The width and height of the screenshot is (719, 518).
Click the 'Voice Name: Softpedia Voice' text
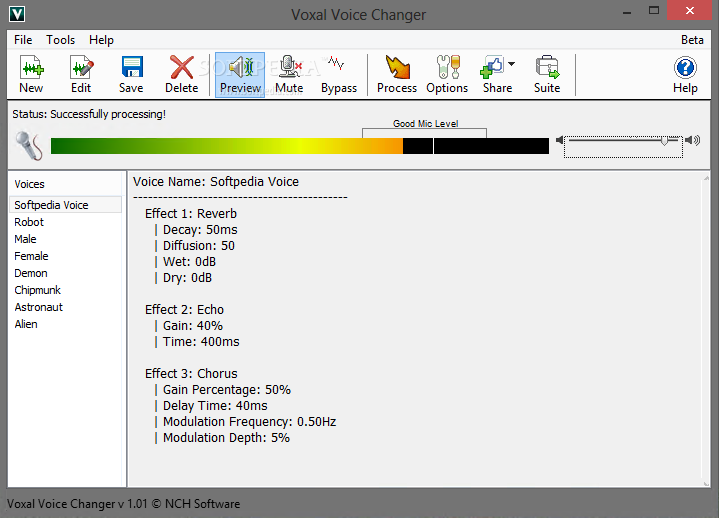pos(216,182)
